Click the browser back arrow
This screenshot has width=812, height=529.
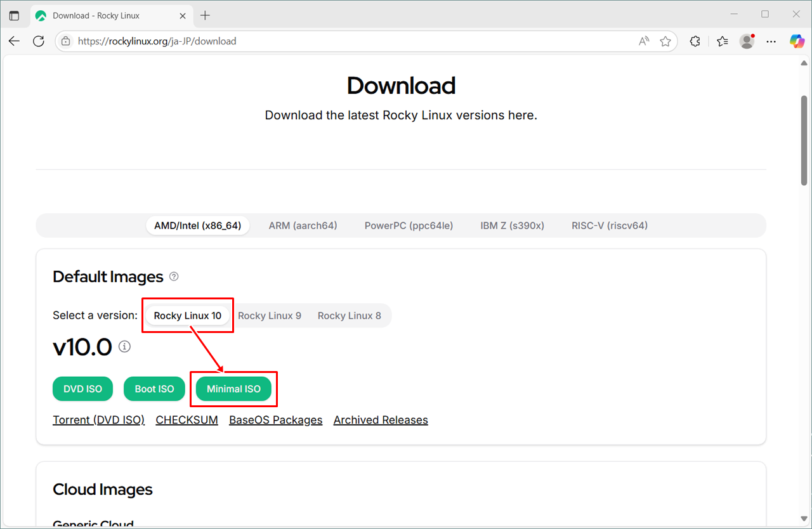[x=14, y=41]
